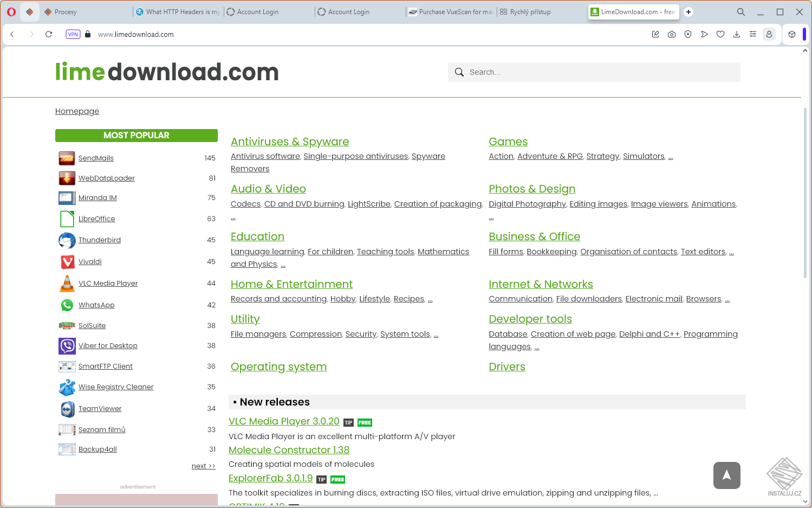Screen dimensions: 812x508
Task: Click the padlock site info icon
Action: (x=88, y=34)
